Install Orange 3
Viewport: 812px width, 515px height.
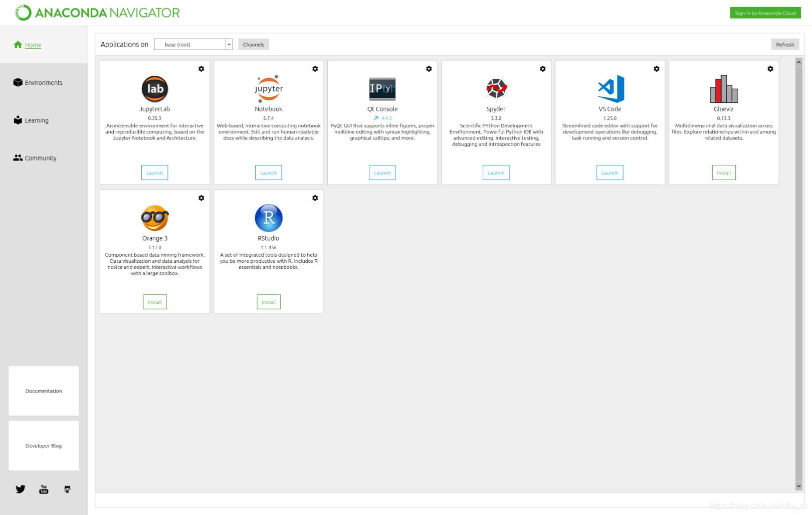pos(155,302)
